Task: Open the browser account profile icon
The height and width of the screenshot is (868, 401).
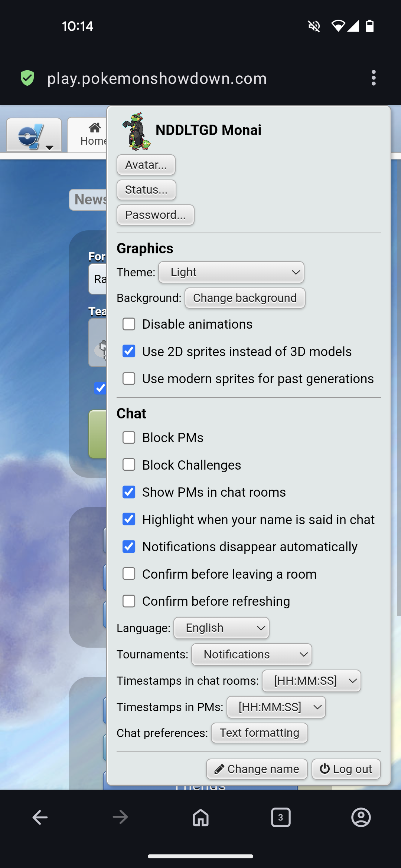Action: [361, 817]
